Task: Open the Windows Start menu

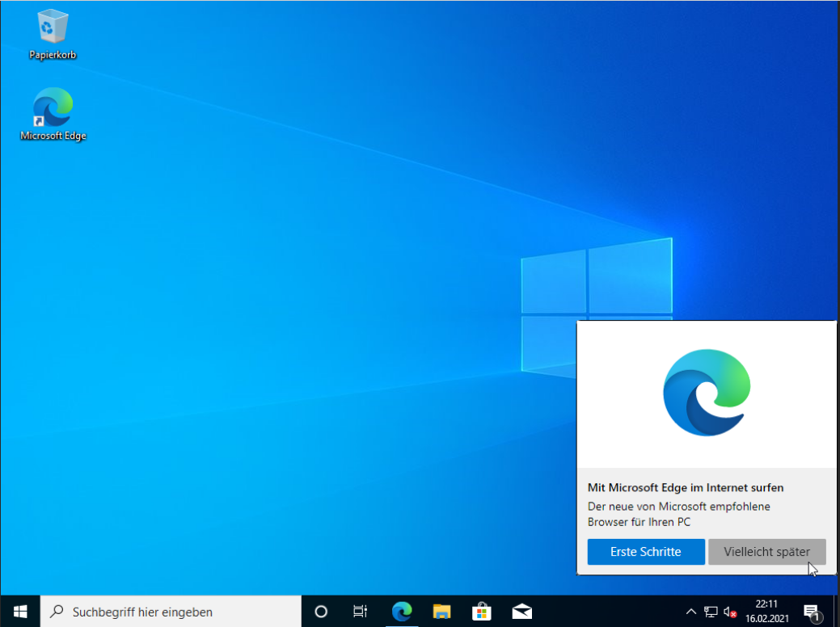Action: tap(19, 612)
